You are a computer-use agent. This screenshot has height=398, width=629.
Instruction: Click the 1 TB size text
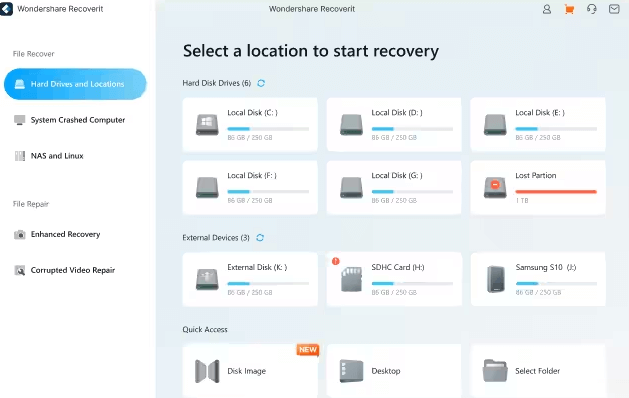(x=522, y=201)
